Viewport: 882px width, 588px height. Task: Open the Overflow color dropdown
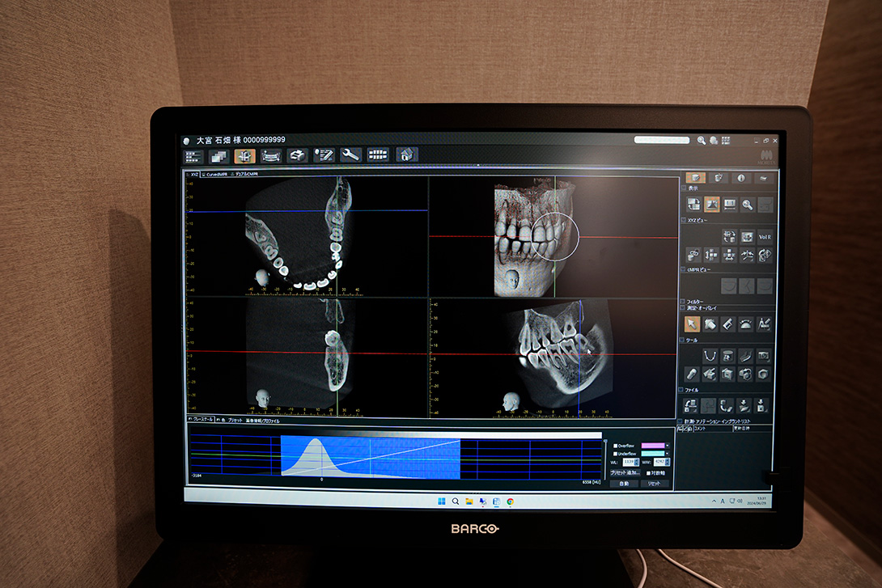tap(668, 446)
